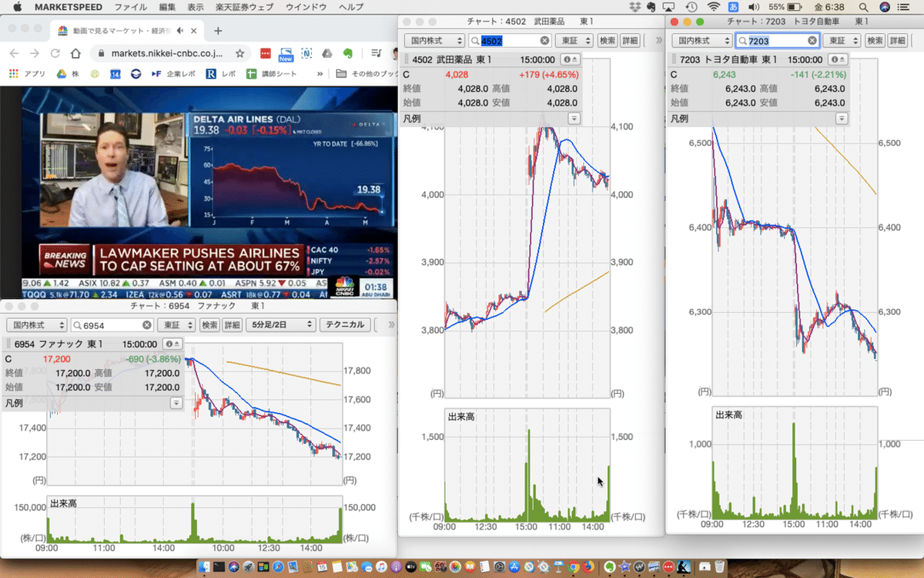Open the info popup beside 4502 武田薬品

click(x=567, y=59)
